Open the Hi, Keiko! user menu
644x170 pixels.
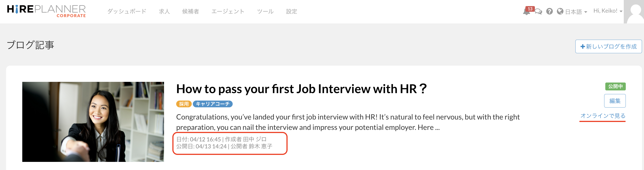coord(608,11)
